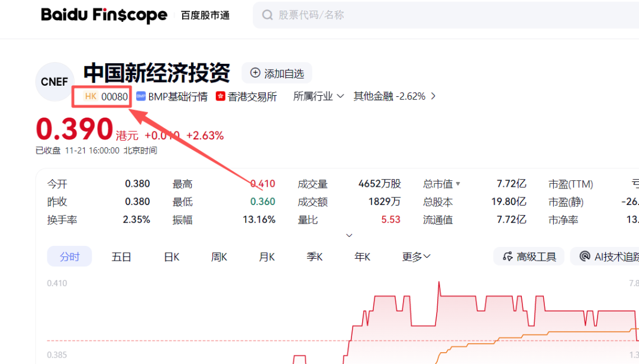Open 其他金融 -2.62% industry link
Viewport: 639px width, 364px height.
pyautogui.click(x=390, y=96)
